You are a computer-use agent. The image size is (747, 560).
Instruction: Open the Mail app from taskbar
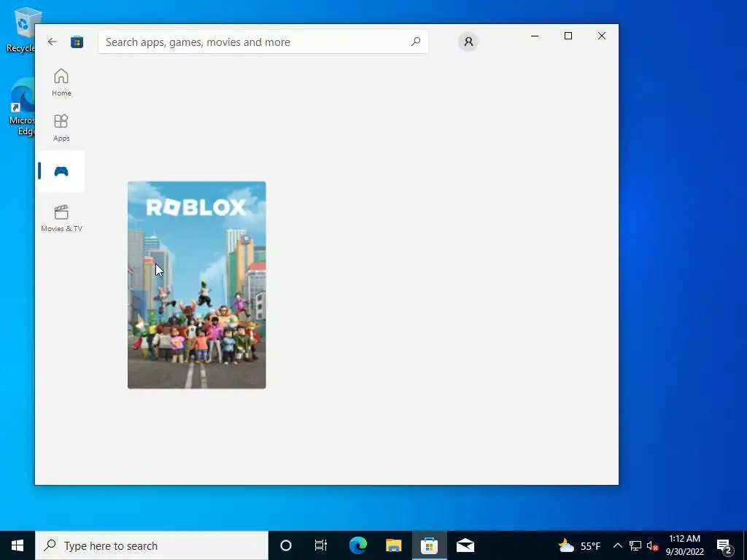pyautogui.click(x=465, y=545)
